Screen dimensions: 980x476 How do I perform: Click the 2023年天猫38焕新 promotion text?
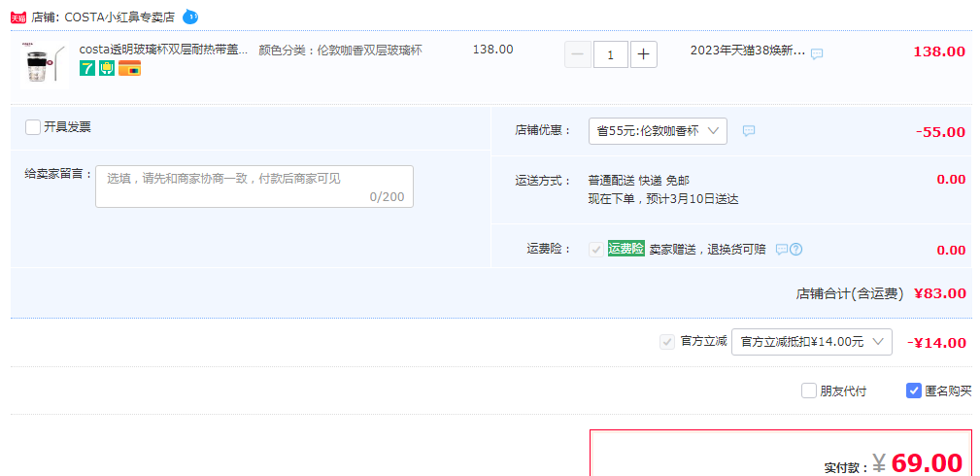(x=748, y=51)
